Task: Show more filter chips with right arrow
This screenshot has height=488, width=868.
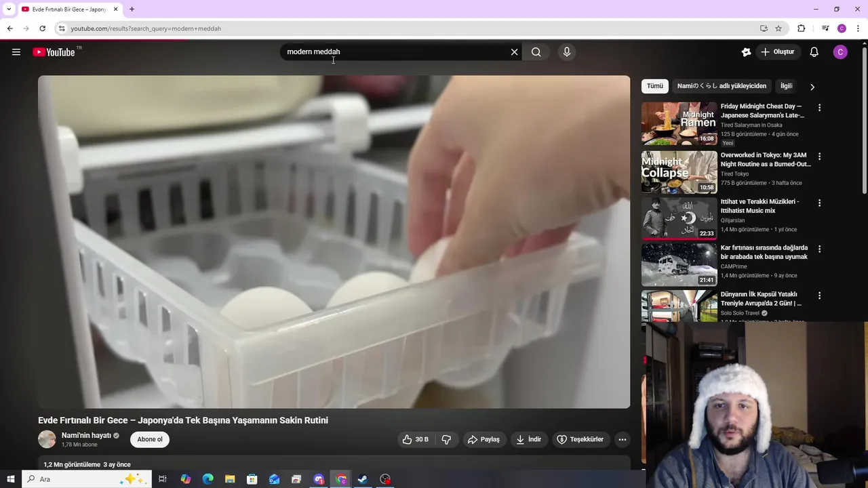Action: (812, 87)
